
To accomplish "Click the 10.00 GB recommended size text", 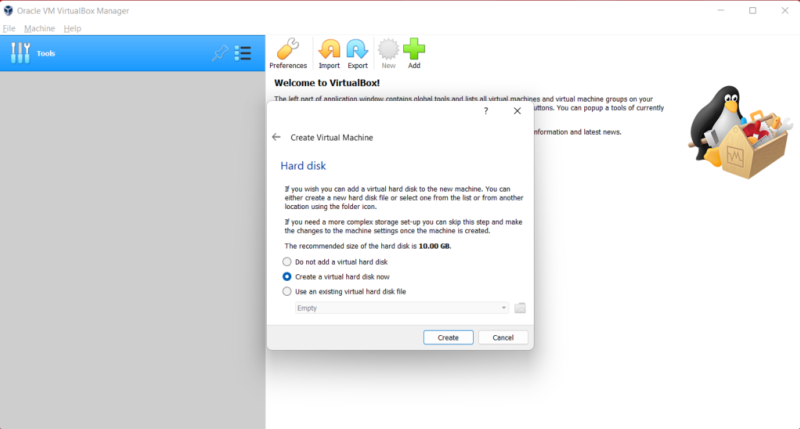I will (434, 246).
